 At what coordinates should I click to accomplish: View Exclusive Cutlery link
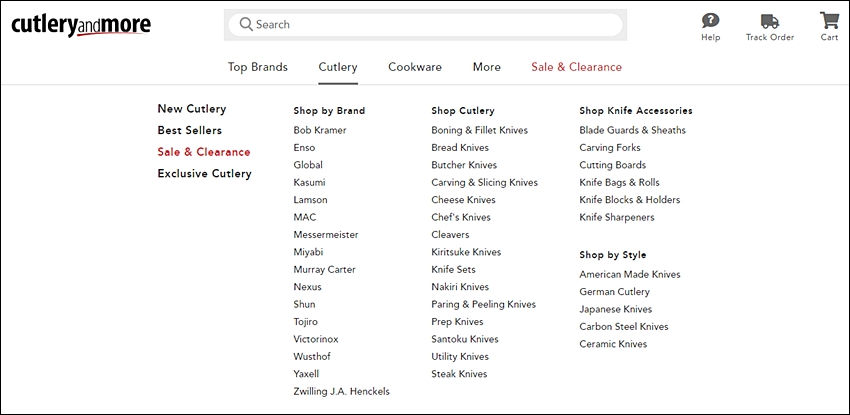(204, 174)
